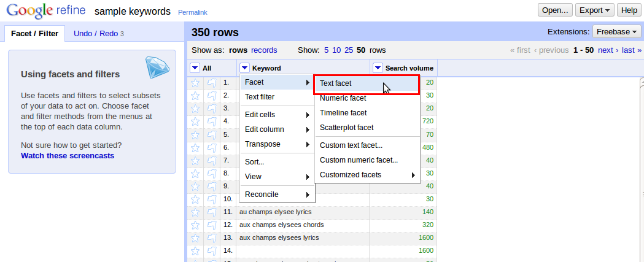Expand the View submenu
This screenshot has width=644, height=262.
click(x=277, y=177)
